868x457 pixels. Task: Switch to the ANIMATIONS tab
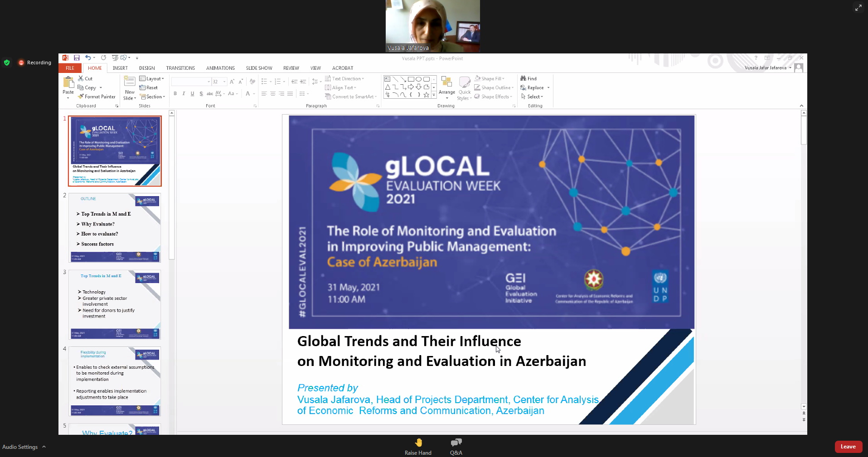(x=220, y=68)
